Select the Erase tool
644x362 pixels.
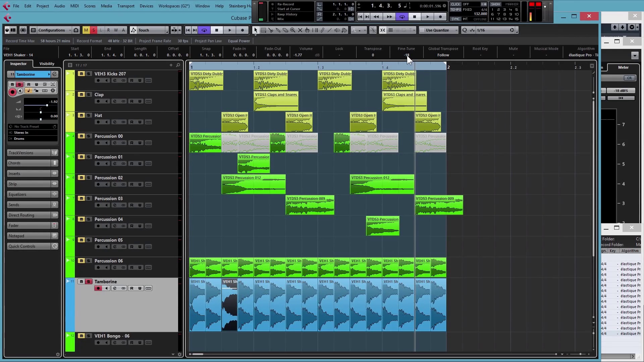click(285, 30)
